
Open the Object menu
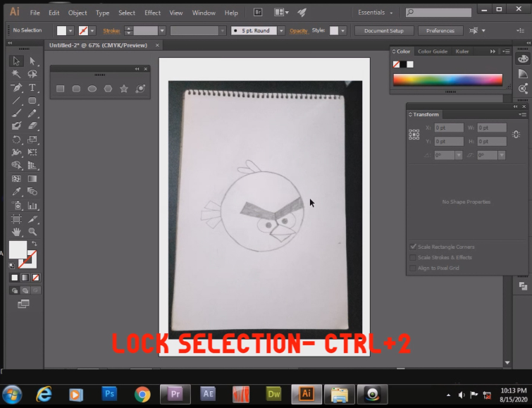pyautogui.click(x=78, y=13)
